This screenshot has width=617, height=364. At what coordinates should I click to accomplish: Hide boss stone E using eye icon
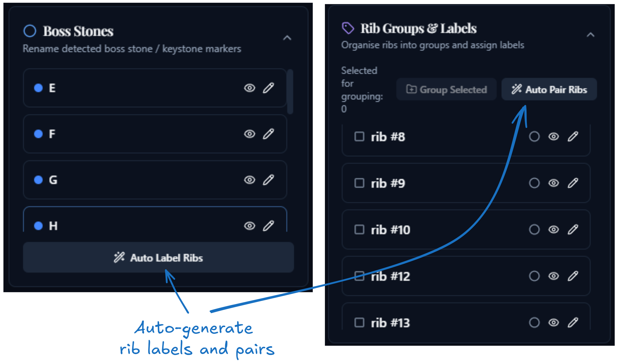(250, 88)
